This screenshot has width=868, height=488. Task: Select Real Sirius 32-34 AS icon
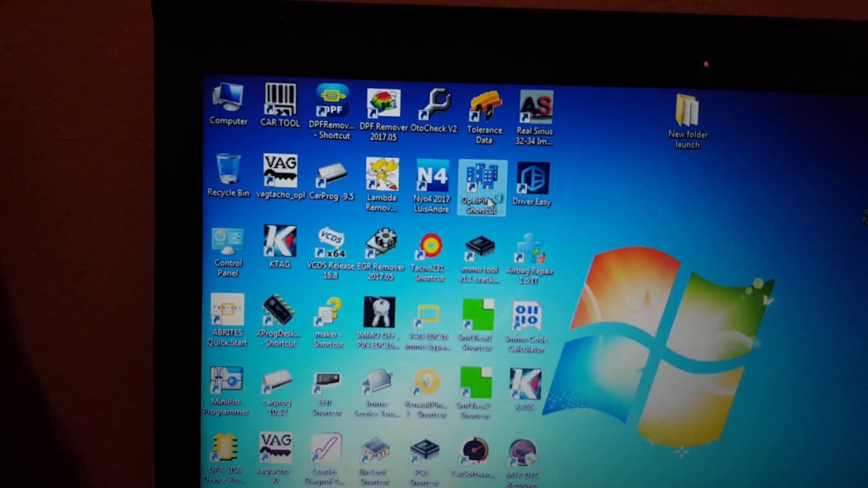pyautogui.click(x=535, y=119)
